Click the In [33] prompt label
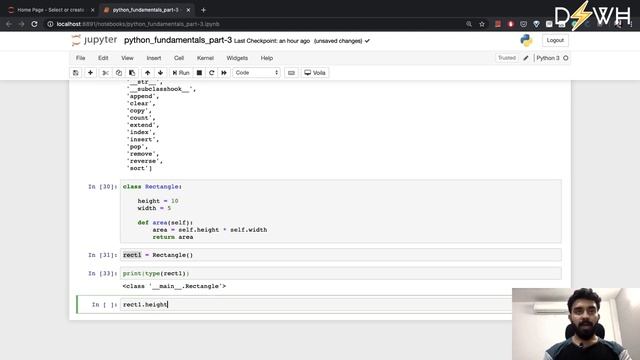Image resolution: width=640 pixels, height=360 pixels. click(x=102, y=273)
